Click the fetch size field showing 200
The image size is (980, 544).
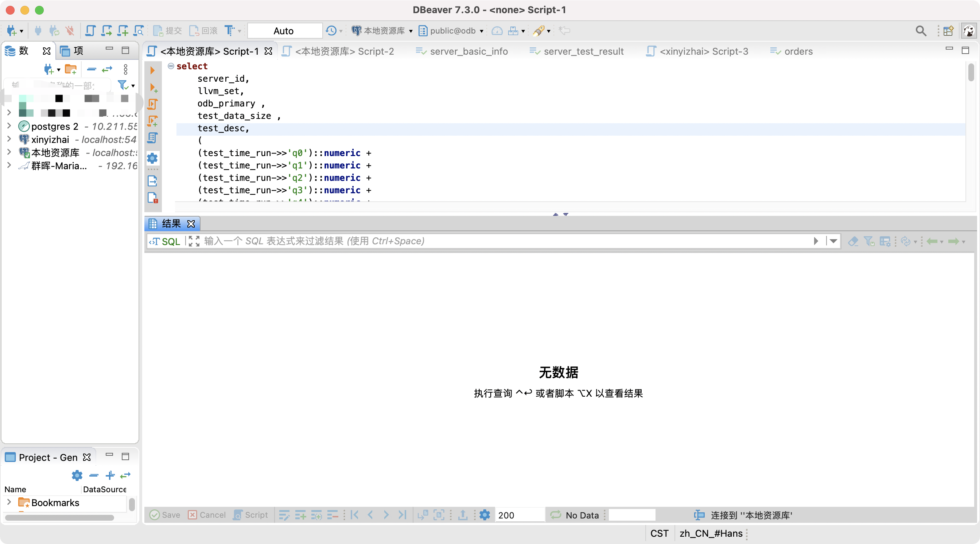520,515
